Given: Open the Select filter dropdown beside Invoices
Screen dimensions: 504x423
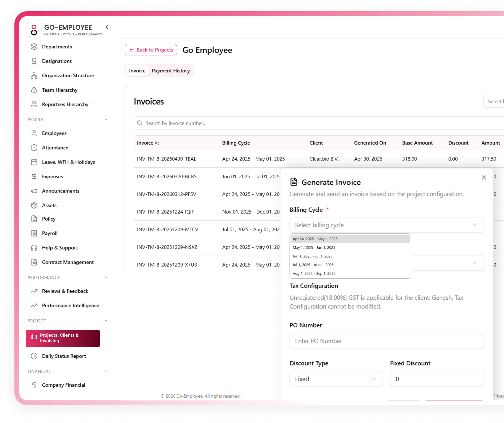Looking at the screenshot, I should pos(494,101).
